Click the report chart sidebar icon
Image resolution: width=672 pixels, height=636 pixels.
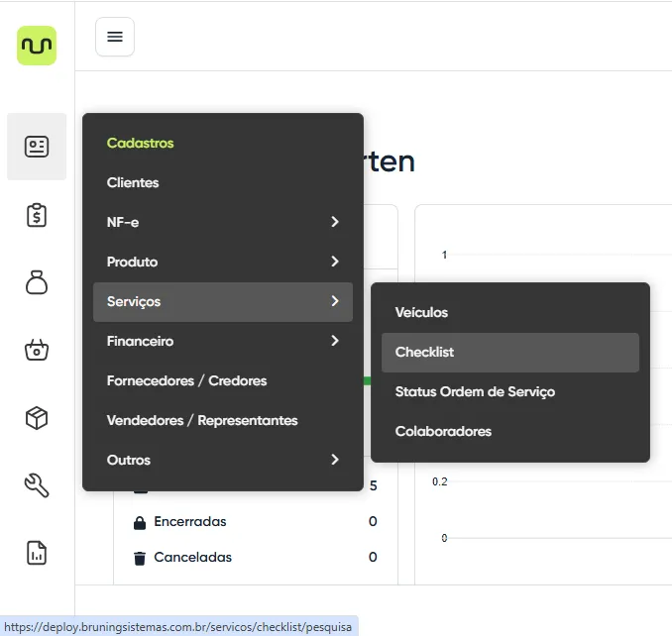tap(37, 553)
